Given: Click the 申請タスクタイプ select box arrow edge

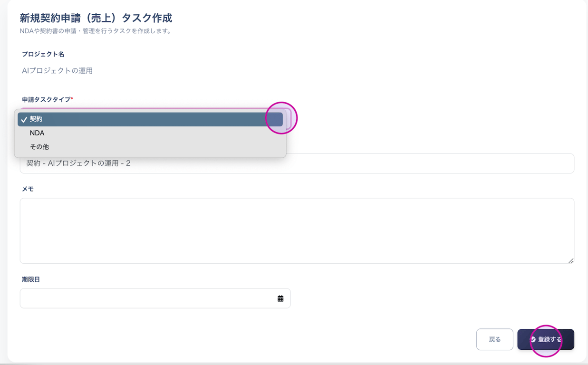Looking at the screenshot, I should [x=288, y=119].
